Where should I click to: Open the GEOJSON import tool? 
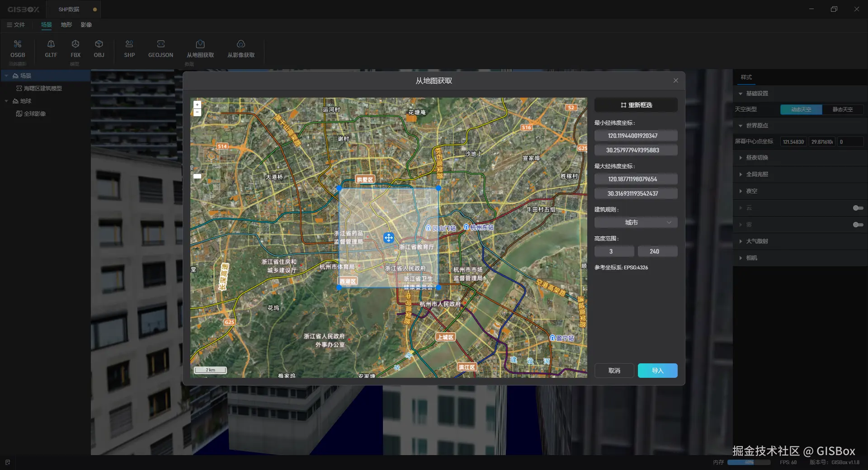click(x=160, y=44)
